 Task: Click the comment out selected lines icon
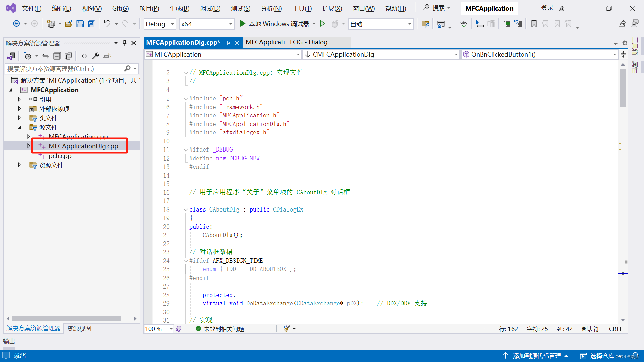[507, 24]
